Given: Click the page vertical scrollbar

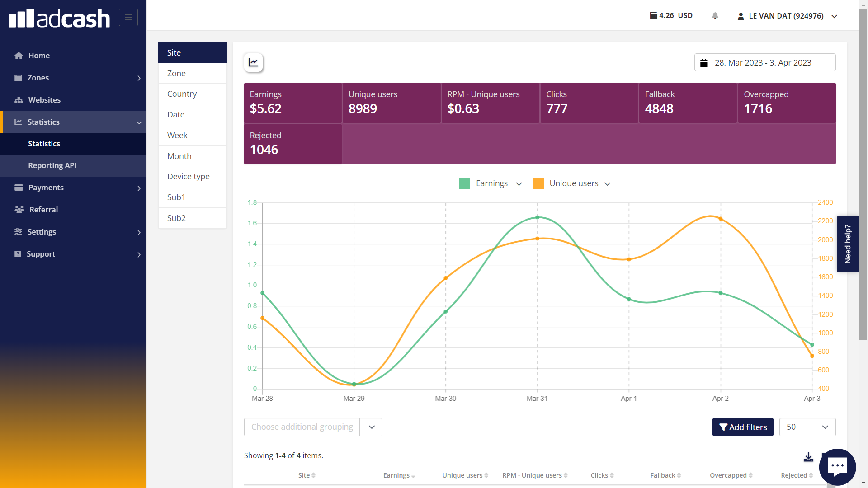Looking at the screenshot, I should 863,174.
